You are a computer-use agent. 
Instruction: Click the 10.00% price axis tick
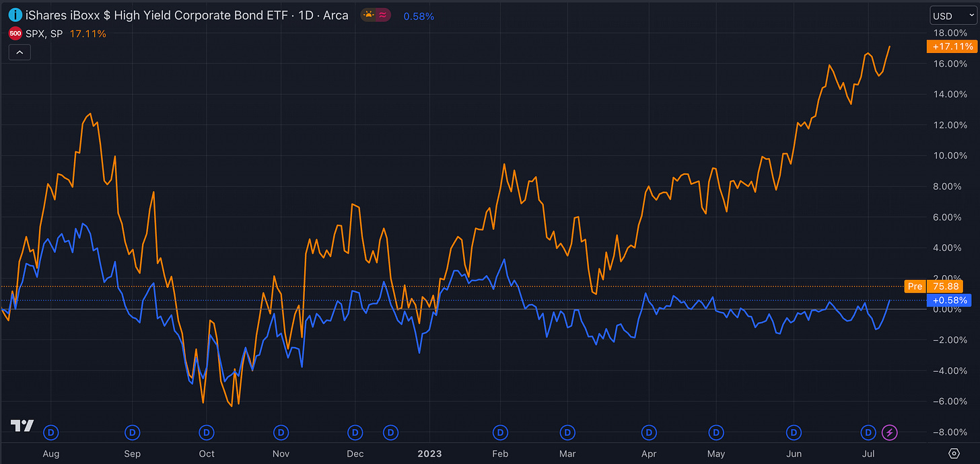pos(952,155)
